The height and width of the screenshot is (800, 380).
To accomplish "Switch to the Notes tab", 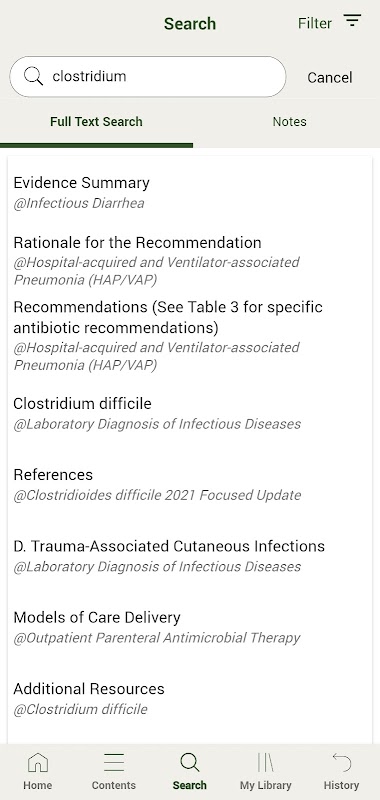I will tap(289, 121).
